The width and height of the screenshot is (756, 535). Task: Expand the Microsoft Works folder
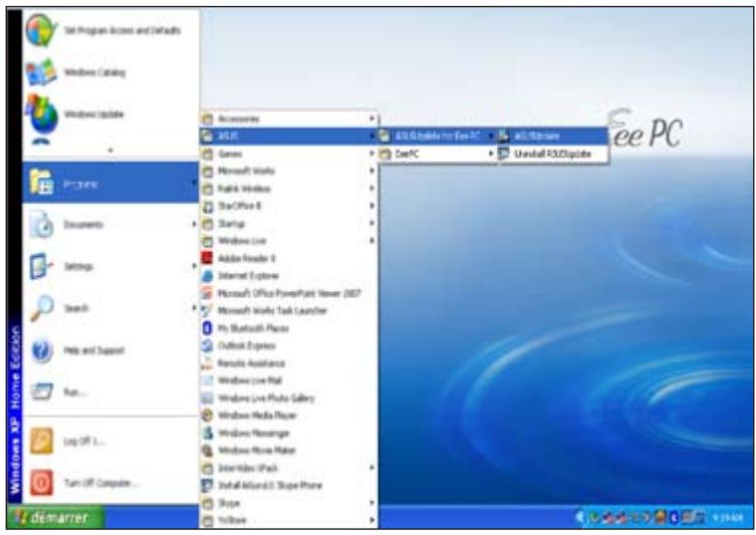pyautogui.click(x=289, y=170)
